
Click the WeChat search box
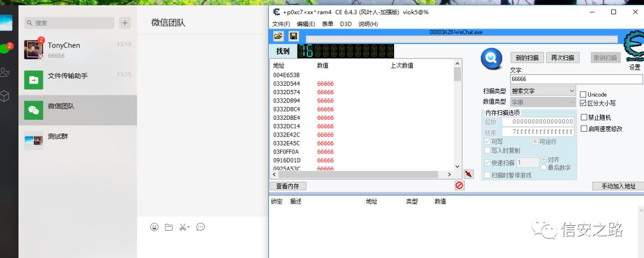tap(69, 23)
